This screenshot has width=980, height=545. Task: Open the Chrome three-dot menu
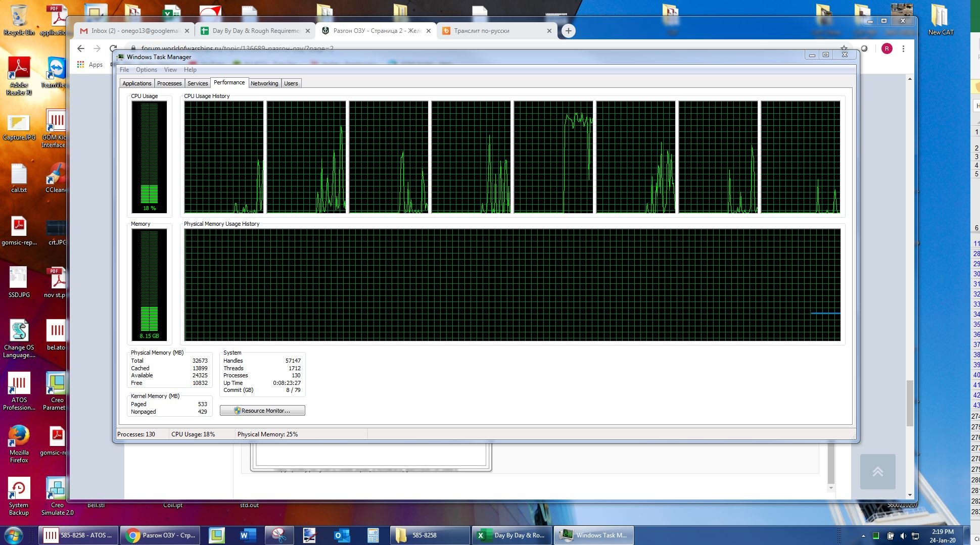coord(903,48)
